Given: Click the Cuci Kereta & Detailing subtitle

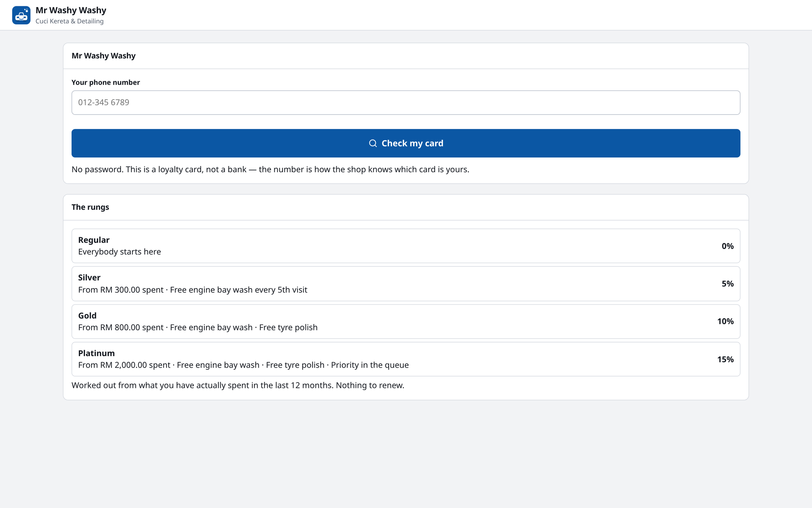Looking at the screenshot, I should (x=69, y=21).
